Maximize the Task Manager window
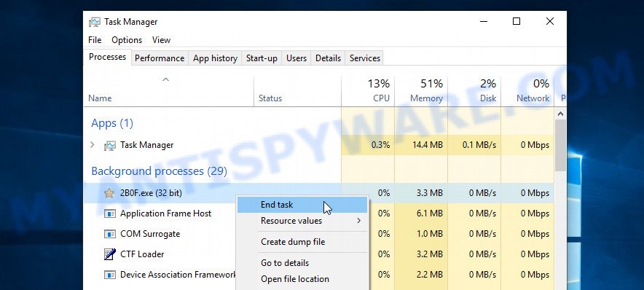The height and width of the screenshot is (290, 644). coord(517,21)
